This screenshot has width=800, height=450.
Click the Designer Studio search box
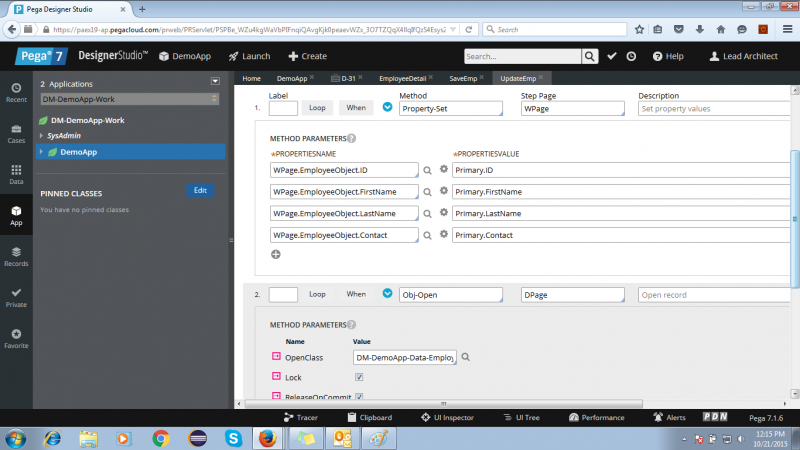522,56
